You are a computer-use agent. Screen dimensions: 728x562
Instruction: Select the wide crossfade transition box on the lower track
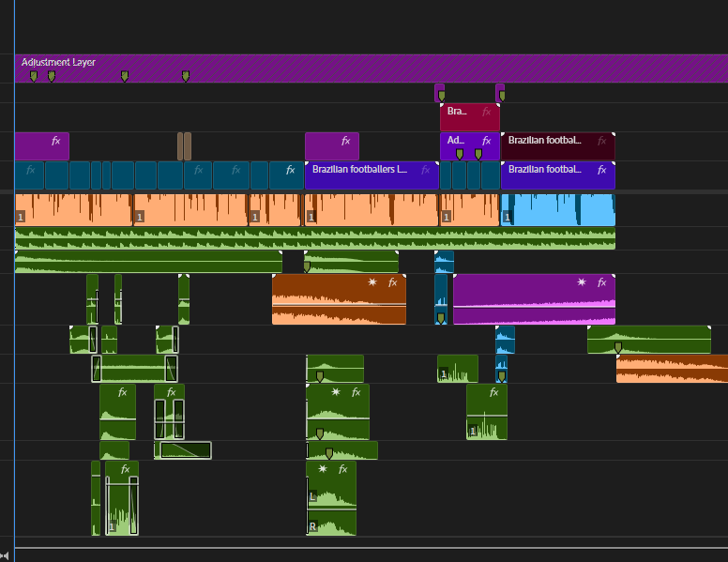185,450
